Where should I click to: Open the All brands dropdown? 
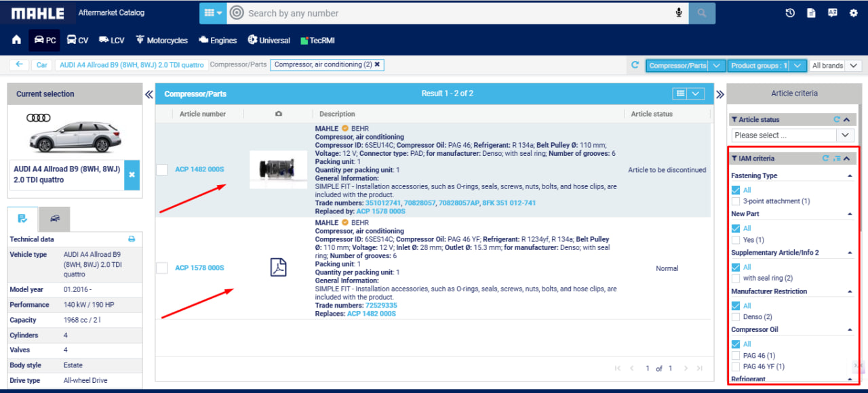point(835,66)
